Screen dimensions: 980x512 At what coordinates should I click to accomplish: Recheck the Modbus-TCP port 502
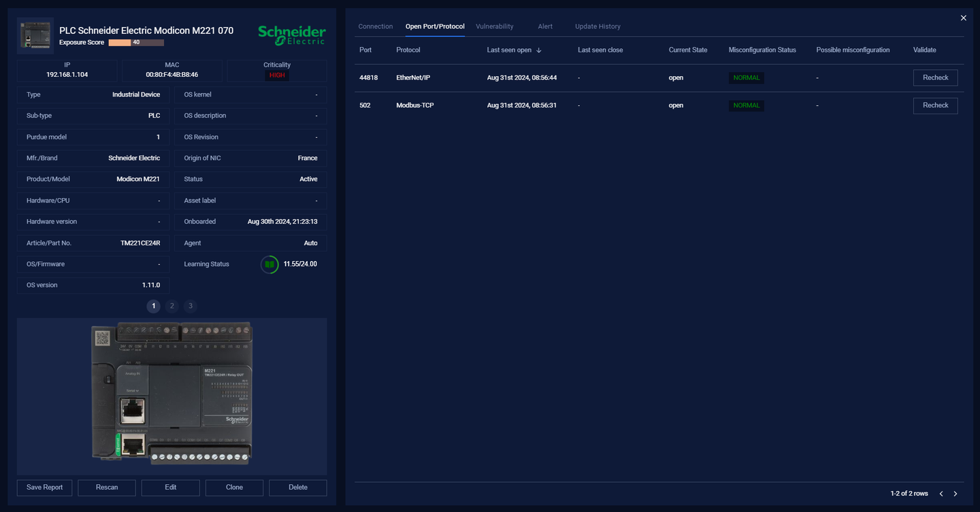pyautogui.click(x=935, y=105)
